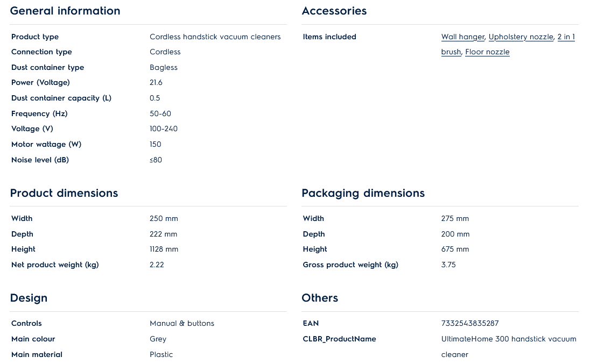Select the Design section heading
Viewport: 590px width, 364px height.
click(29, 298)
